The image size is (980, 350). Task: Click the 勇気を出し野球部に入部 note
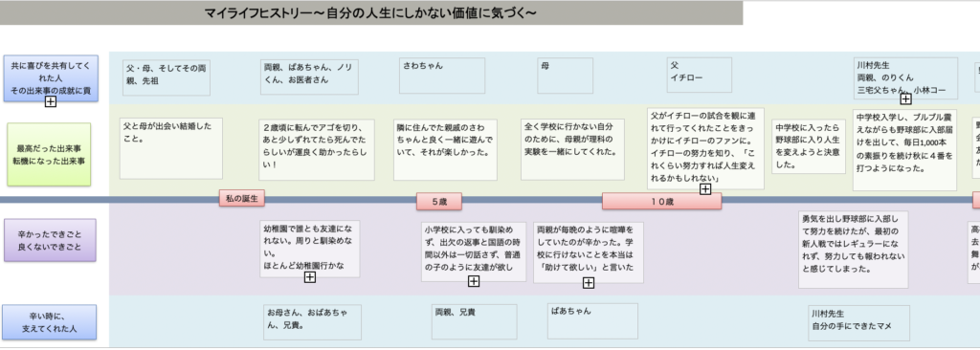tap(853, 250)
